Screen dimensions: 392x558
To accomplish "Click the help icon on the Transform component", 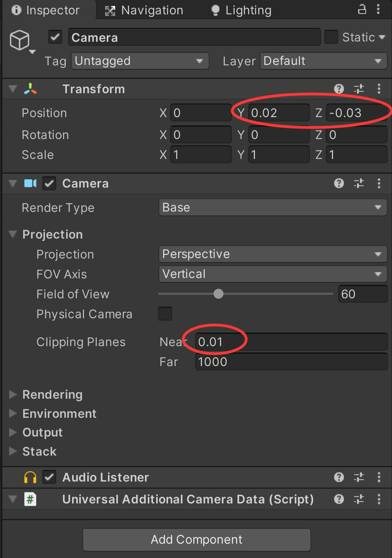I will click(x=338, y=89).
